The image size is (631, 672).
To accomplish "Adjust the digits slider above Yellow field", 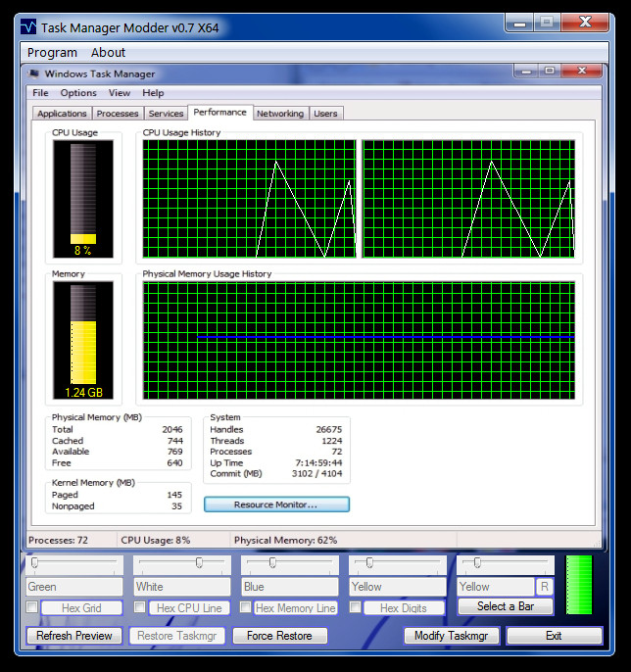I will 398,564.
